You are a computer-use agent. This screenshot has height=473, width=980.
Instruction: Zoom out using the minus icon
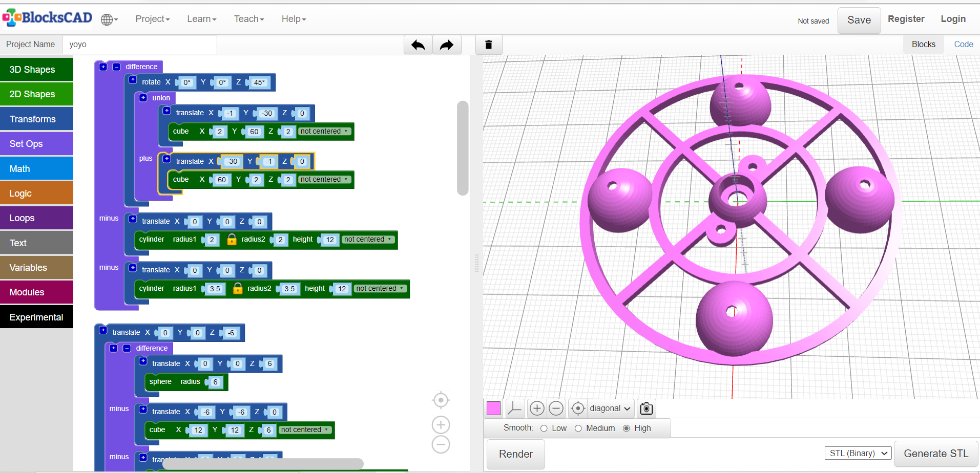[556, 408]
